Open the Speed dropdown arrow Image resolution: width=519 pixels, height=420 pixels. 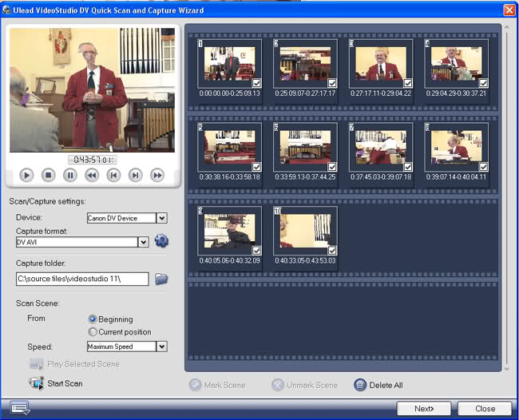(162, 347)
